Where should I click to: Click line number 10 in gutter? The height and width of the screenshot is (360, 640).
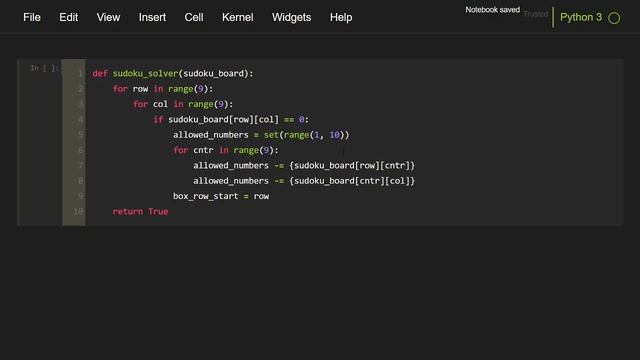pyautogui.click(x=78, y=211)
